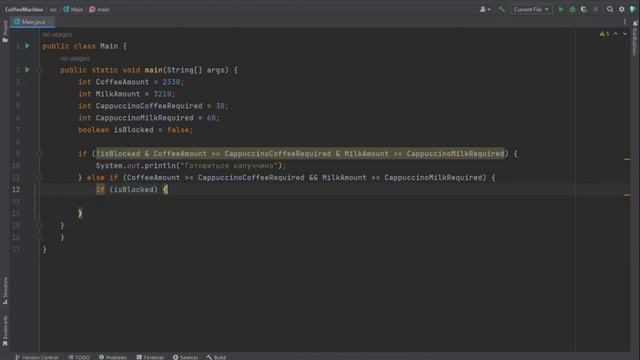The height and width of the screenshot is (360, 640).
Task: Open the Terminal tool window
Action: click(x=150, y=357)
